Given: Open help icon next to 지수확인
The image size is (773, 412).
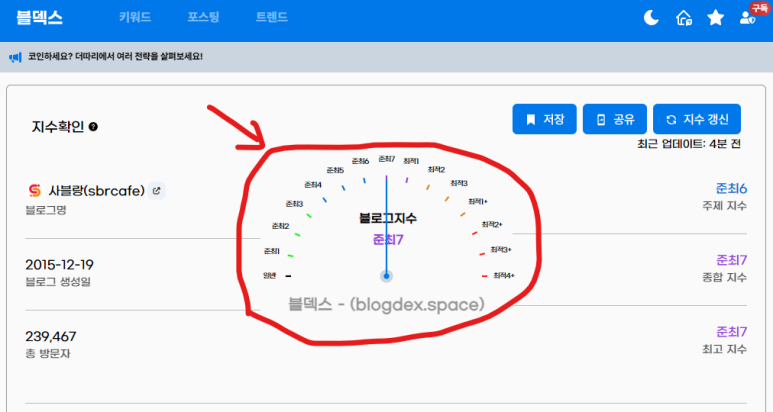Looking at the screenshot, I should (x=93, y=127).
